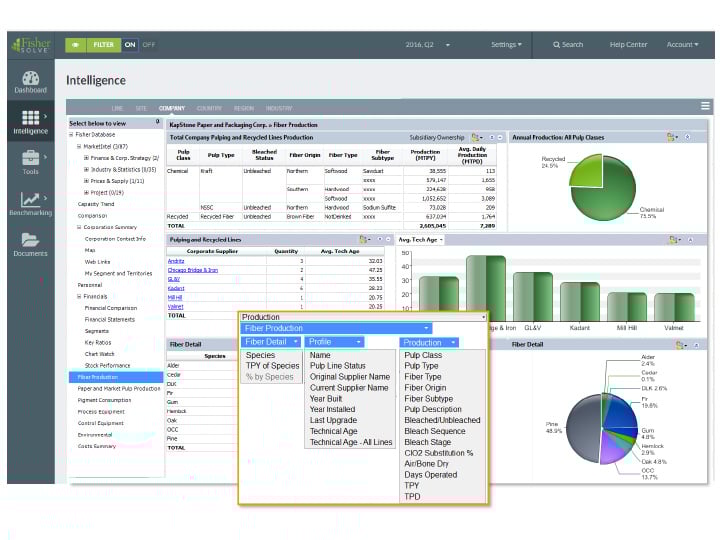Open the Intelligence grid section
Image resolution: width=722 pixels, height=540 pixels.
pyautogui.click(x=30, y=122)
